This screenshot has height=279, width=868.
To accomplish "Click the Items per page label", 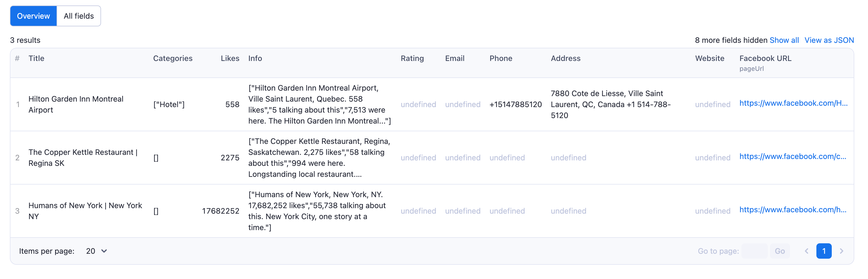I will (46, 251).
